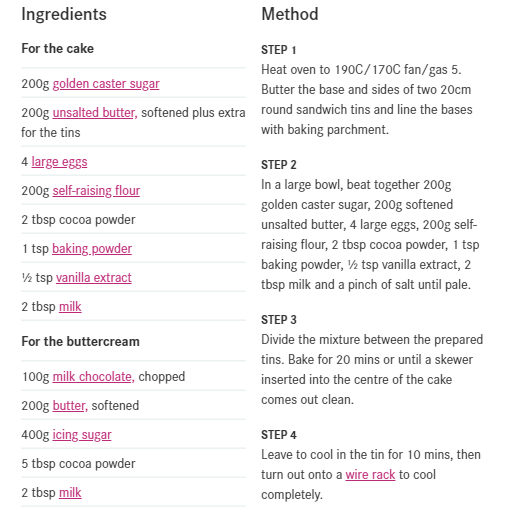The width and height of the screenshot is (519, 515).
Task: Click the milk link under buttercream ingredients
Action: 70,493
